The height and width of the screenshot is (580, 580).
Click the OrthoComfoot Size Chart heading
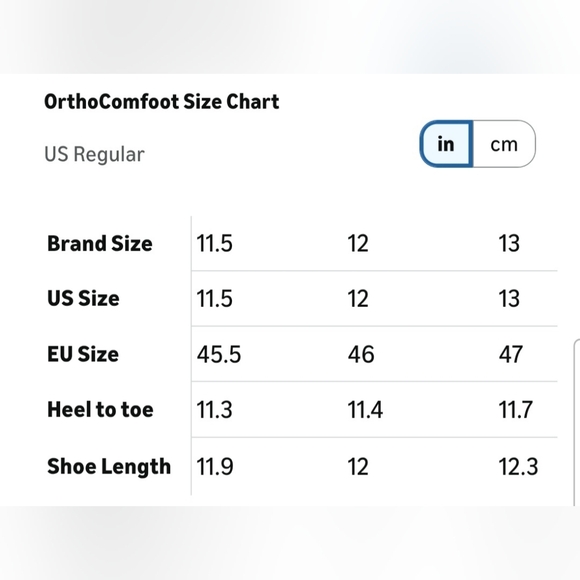click(162, 102)
